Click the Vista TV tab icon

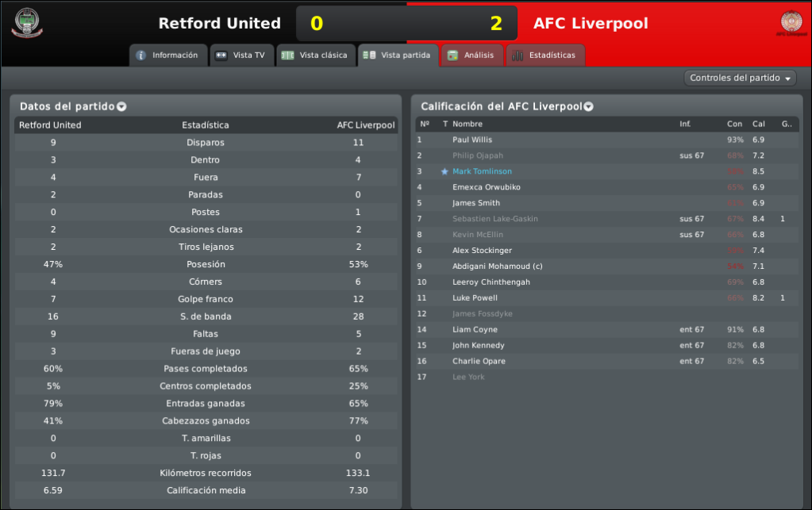pyautogui.click(x=221, y=56)
